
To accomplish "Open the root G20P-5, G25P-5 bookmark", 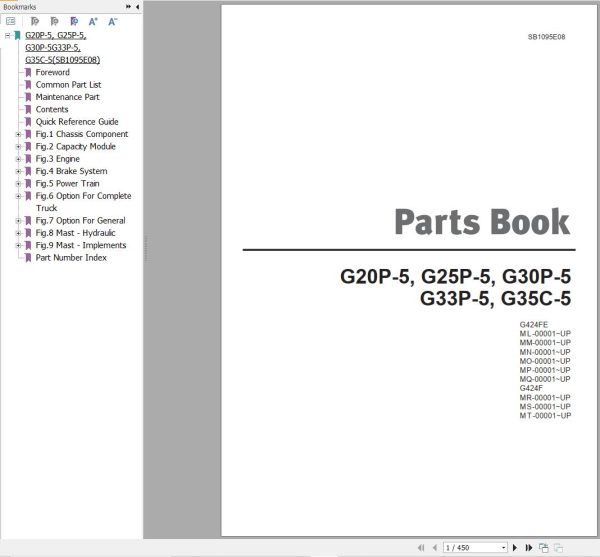I will pyautogui.click(x=62, y=47).
